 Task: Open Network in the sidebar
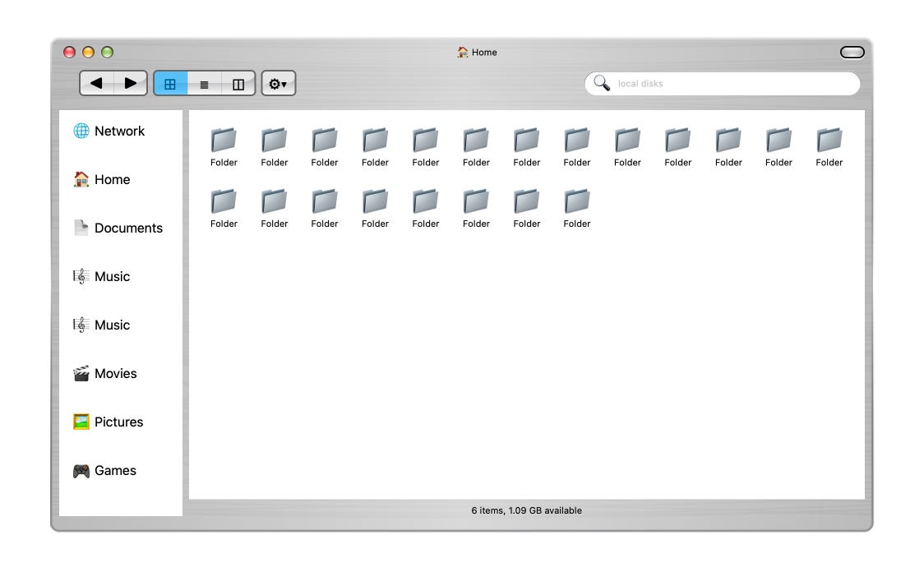(109, 131)
